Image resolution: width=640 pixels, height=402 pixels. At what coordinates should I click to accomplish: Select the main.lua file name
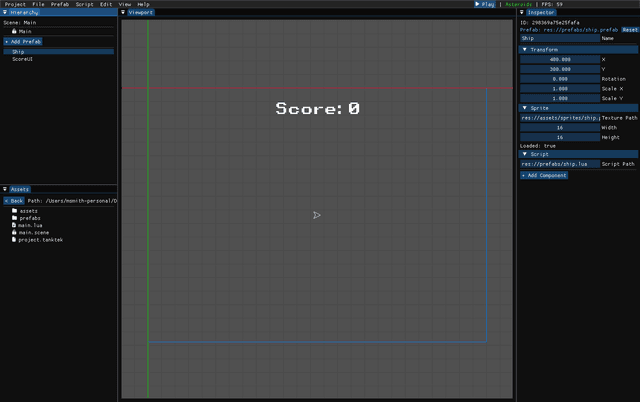point(30,225)
